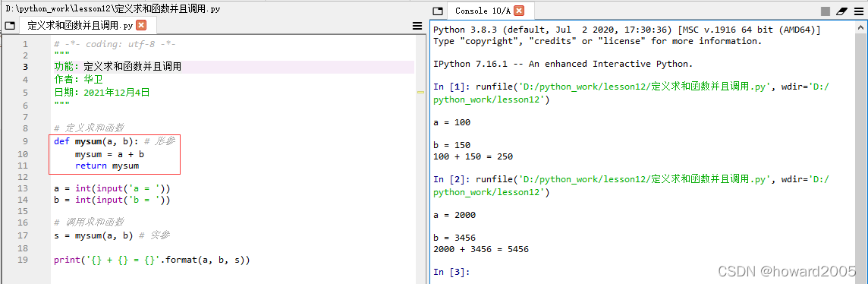868x284 pixels.
Task: Click line number 9 in the editor gutter
Action: pos(25,141)
